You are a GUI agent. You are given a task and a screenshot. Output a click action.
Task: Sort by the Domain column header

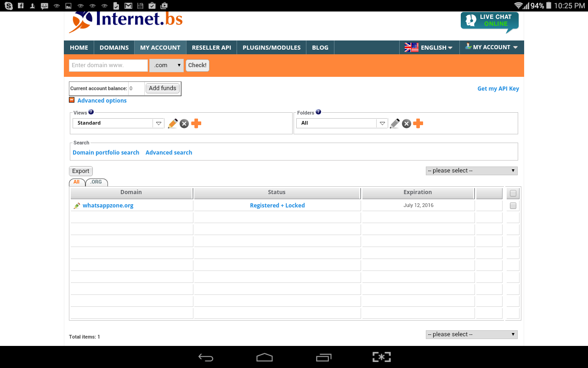point(131,193)
